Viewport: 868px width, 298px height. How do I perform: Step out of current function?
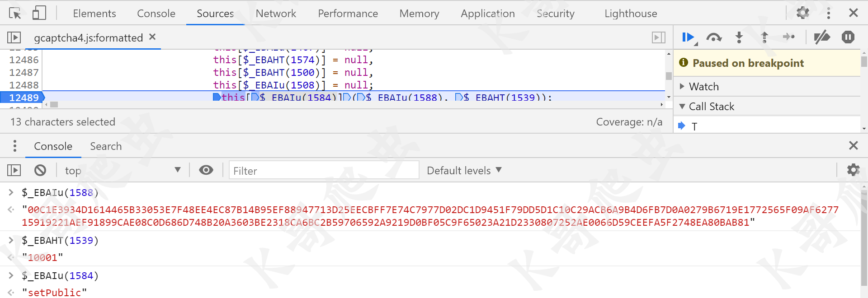(x=764, y=37)
